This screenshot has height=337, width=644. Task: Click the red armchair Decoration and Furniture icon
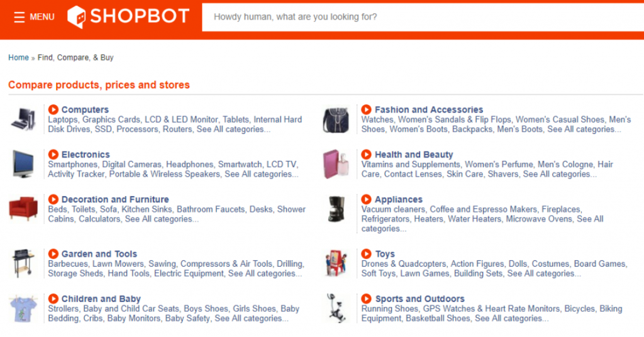coord(23,209)
